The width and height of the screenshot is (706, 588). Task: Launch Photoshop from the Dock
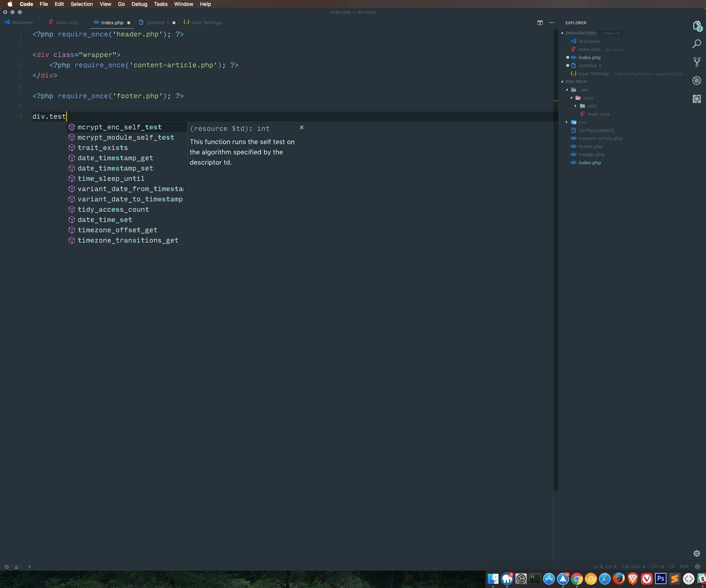(x=661, y=579)
